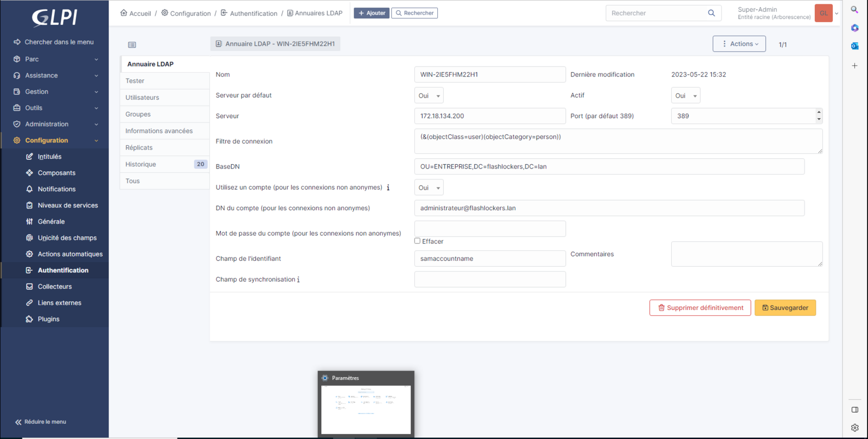Screen dimensions: 868x439
Task: Click the magnifier icon in the Rechercher field
Action: (x=711, y=13)
